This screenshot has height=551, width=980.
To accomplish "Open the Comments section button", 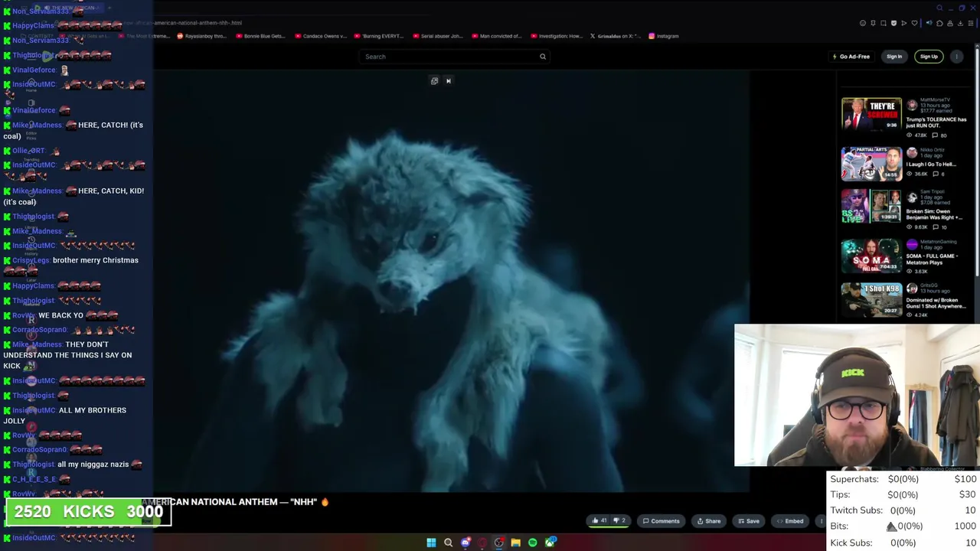I will pyautogui.click(x=661, y=521).
